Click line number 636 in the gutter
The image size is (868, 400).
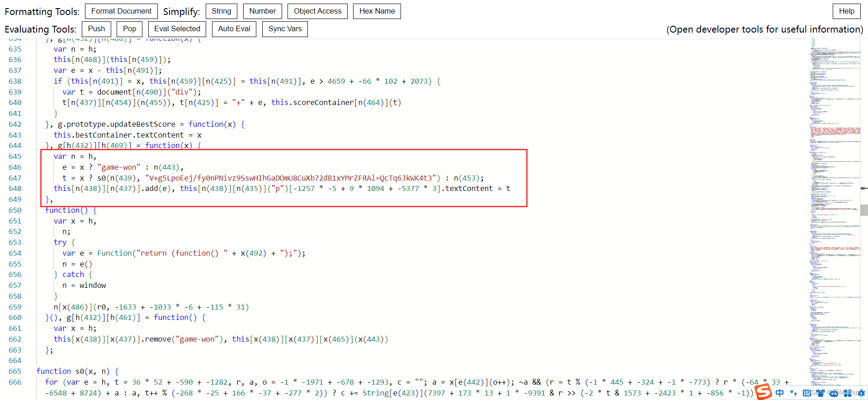pyautogui.click(x=15, y=59)
